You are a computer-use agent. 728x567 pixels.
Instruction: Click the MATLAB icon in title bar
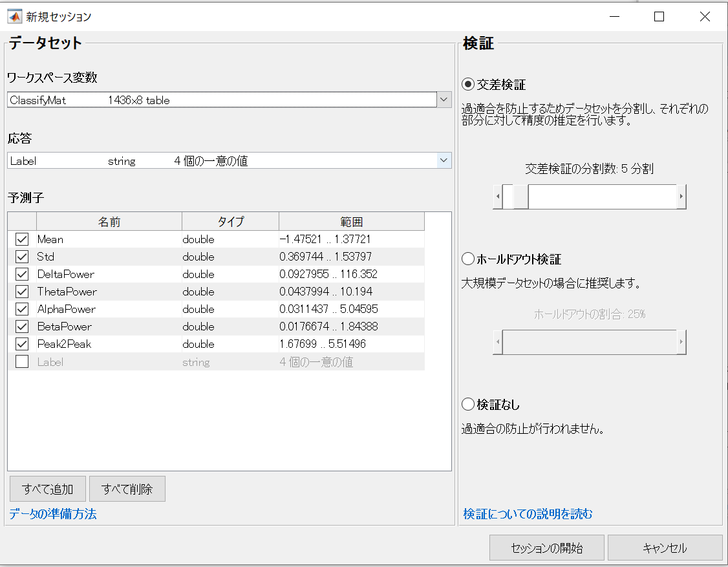14,16
